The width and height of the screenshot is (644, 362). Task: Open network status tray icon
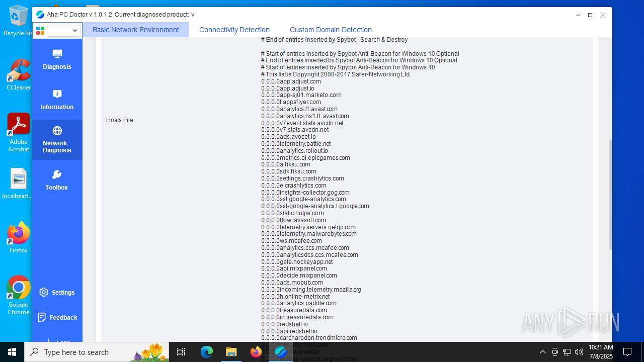click(567, 352)
